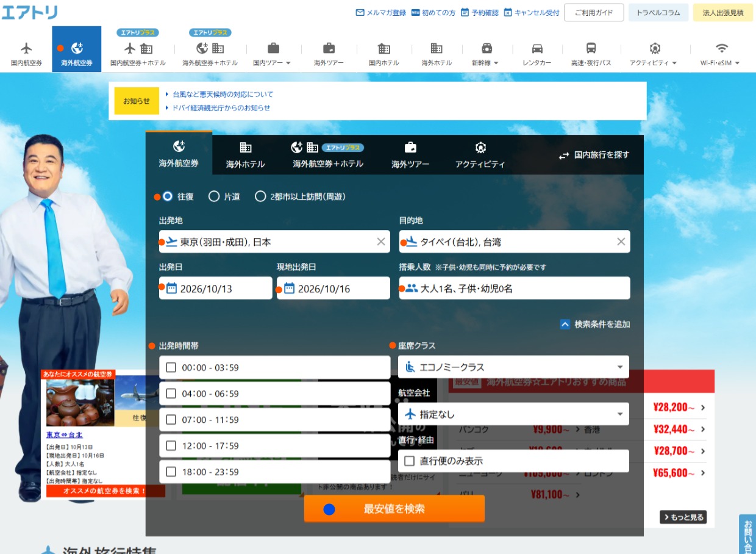Image resolution: width=756 pixels, height=554 pixels.
Task: Click トラベルコラム button
Action: coord(658,12)
